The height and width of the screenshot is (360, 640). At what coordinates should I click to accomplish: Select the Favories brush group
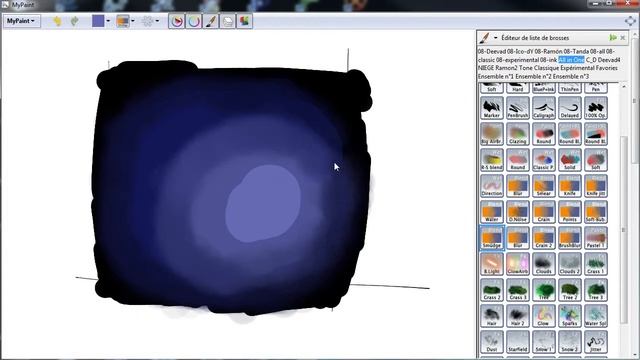click(607, 68)
